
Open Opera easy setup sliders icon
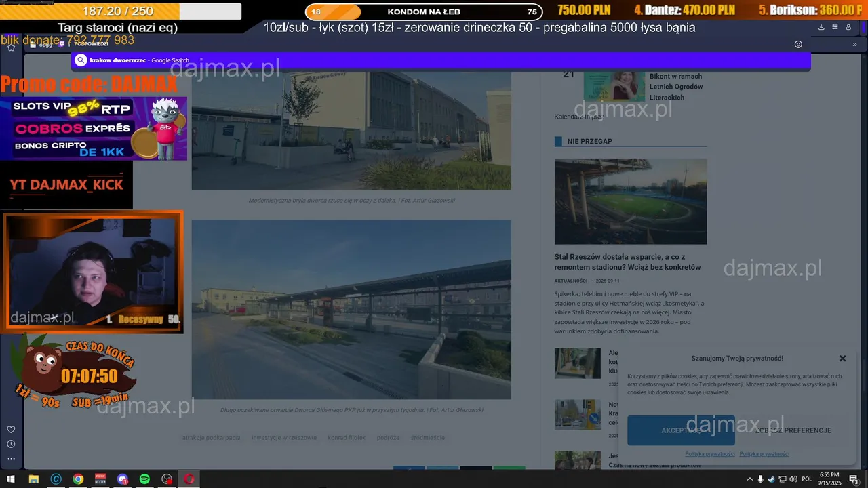coord(835,27)
